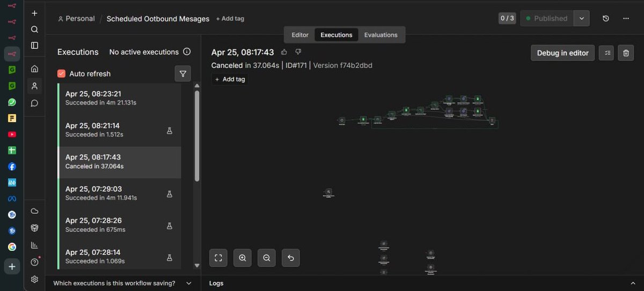Click the info icon next to No active executions
This screenshot has width=644, height=291.
pyautogui.click(x=187, y=52)
